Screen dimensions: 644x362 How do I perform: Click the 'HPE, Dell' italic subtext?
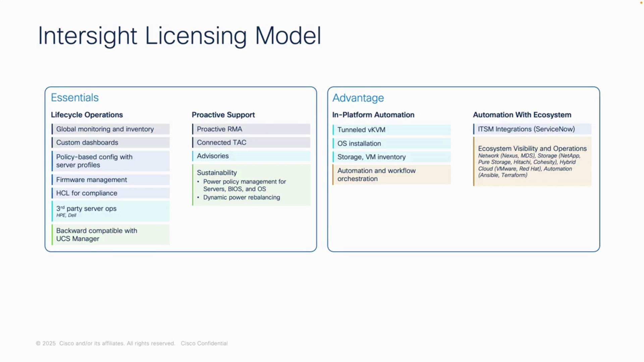tap(66, 215)
